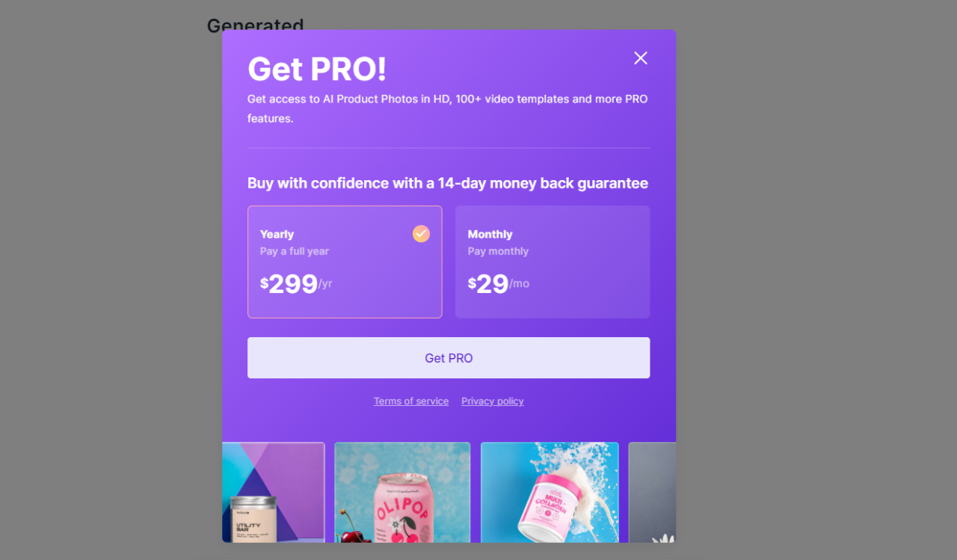Click the "Pay a full year" subtitle
The image size is (957, 560).
tap(295, 251)
